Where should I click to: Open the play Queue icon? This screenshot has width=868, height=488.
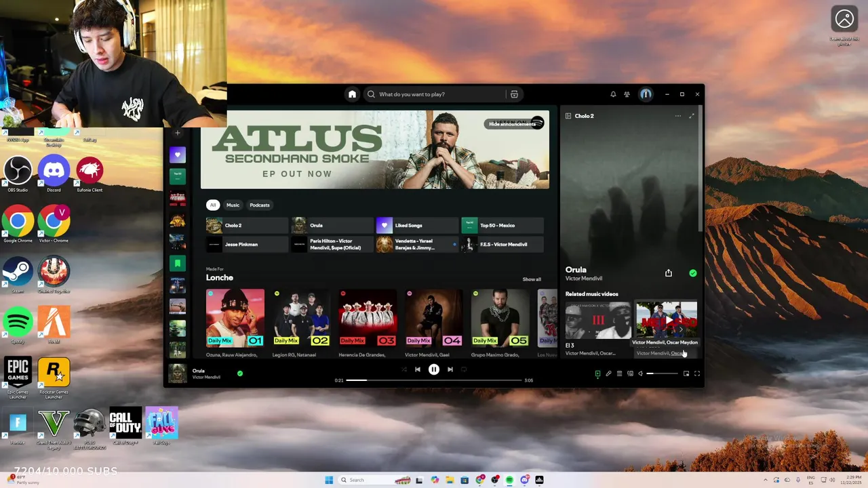pos(619,373)
